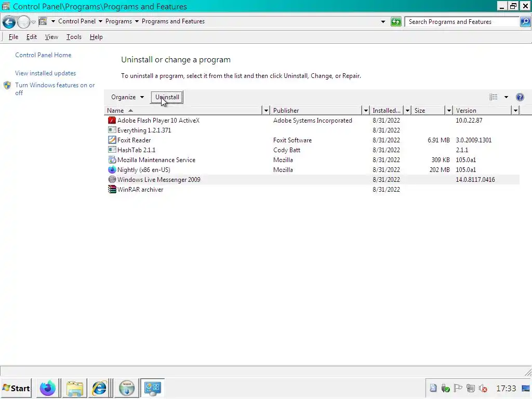Expand the Installed On column filter arrow

407,111
